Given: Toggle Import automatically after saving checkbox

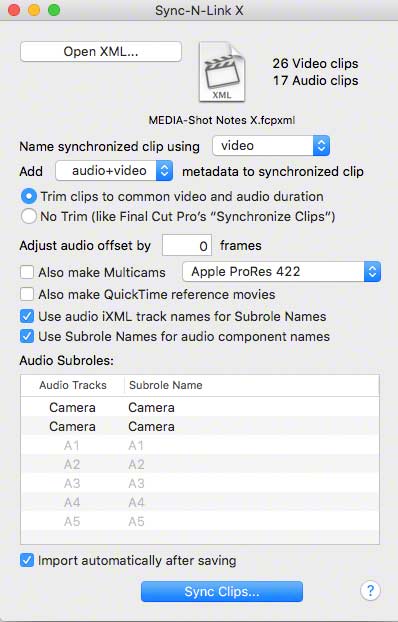Looking at the screenshot, I should pos(27,561).
